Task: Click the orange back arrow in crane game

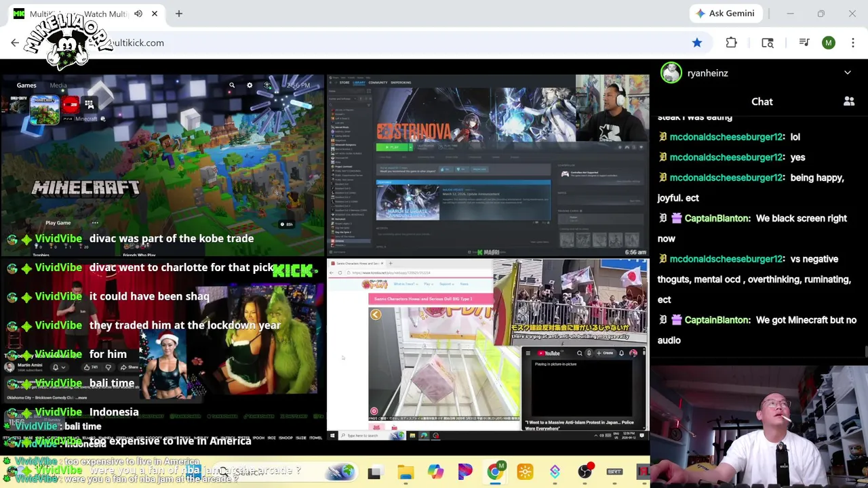Action: coord(376,314)
